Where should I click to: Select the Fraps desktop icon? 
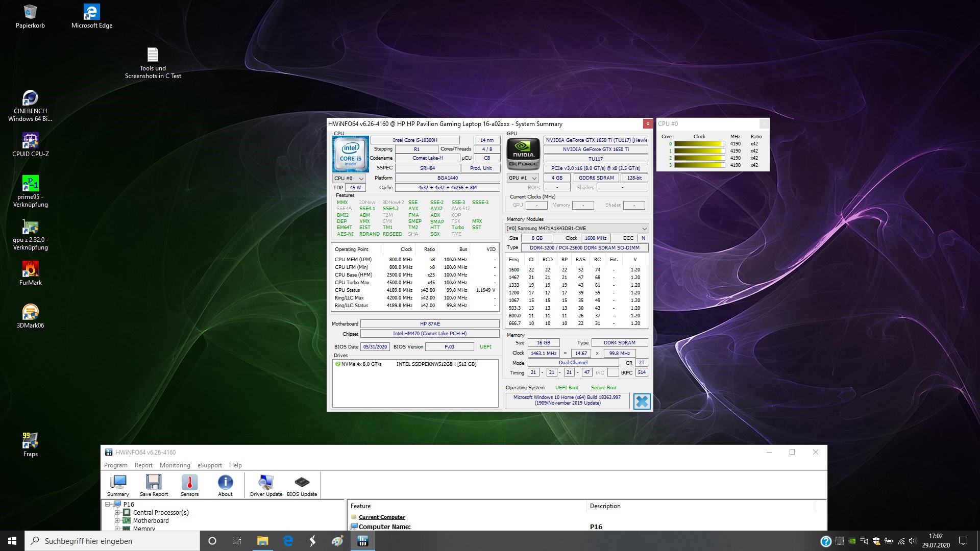[x=30, y=445]
